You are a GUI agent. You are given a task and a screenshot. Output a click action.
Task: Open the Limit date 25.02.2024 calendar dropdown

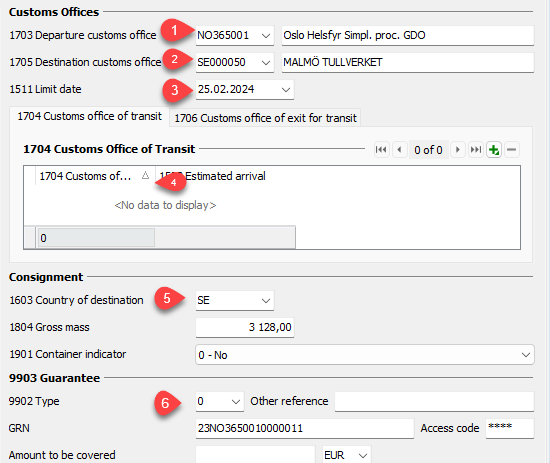coord(286,89)
